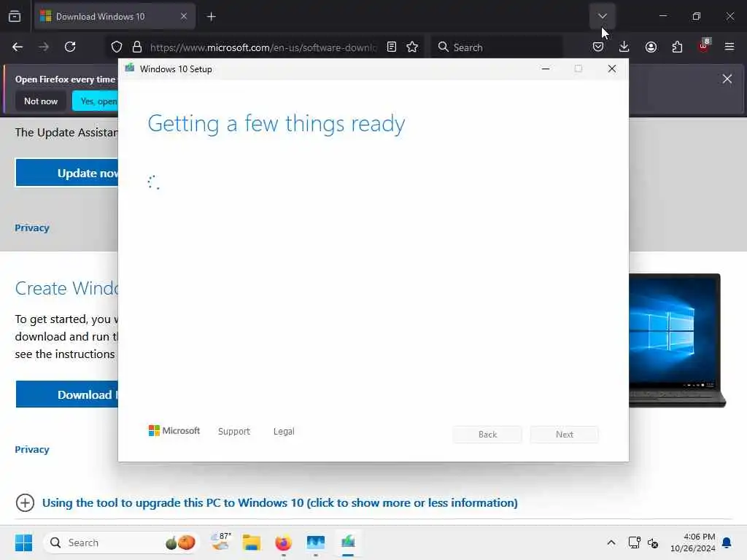The width and height of the screenshot is (747, 560).
Task: Open Support link in Windows 10 Setup
Action: [x=234, y=431]
